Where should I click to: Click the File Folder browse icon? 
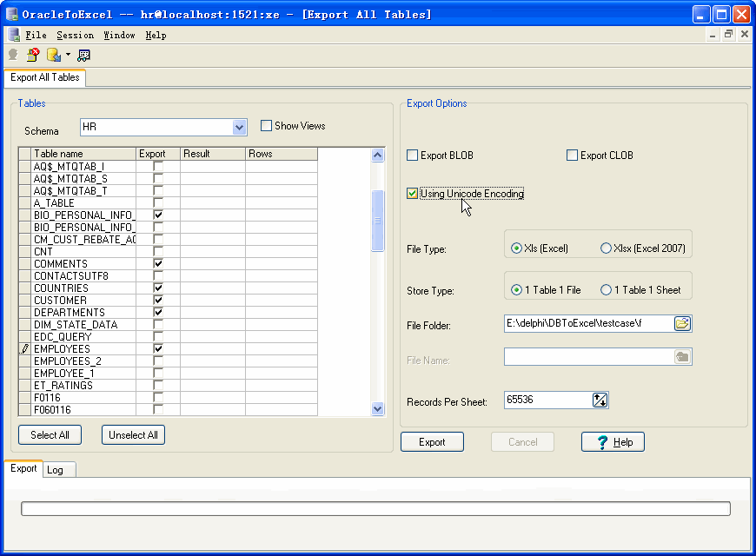[682, 323]
